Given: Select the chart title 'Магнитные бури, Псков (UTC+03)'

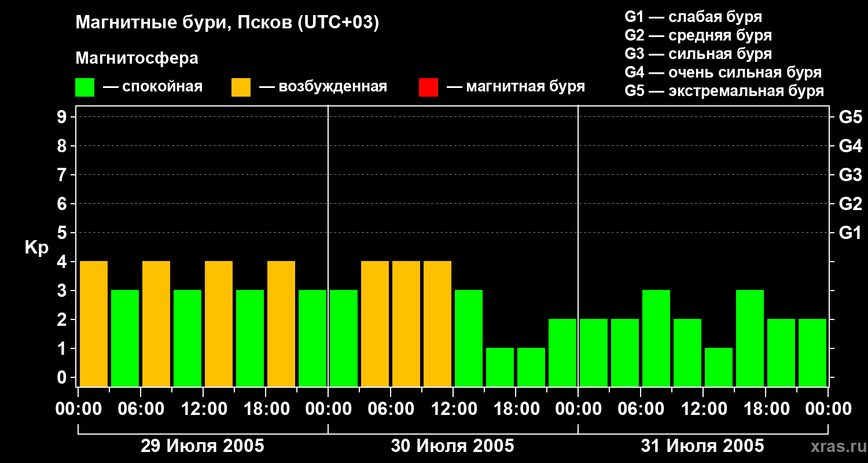Looking at the screenshot, I should [227, 24].
